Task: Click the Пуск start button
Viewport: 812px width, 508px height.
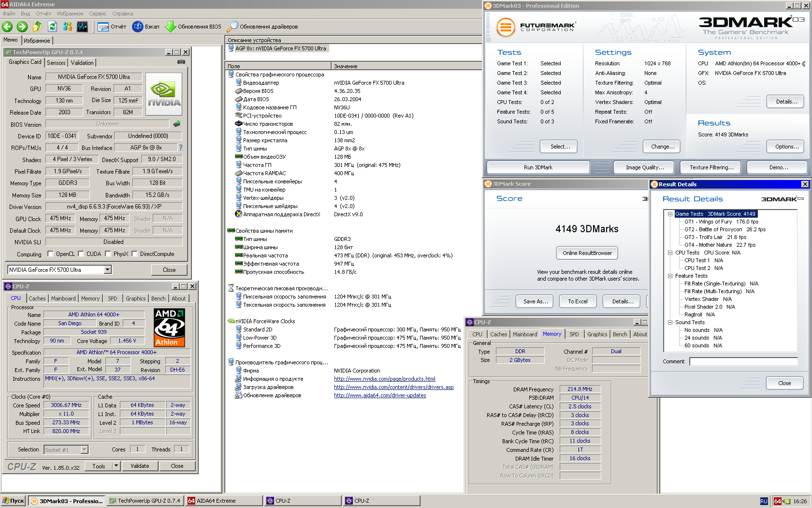Action: tap(14, 501)
